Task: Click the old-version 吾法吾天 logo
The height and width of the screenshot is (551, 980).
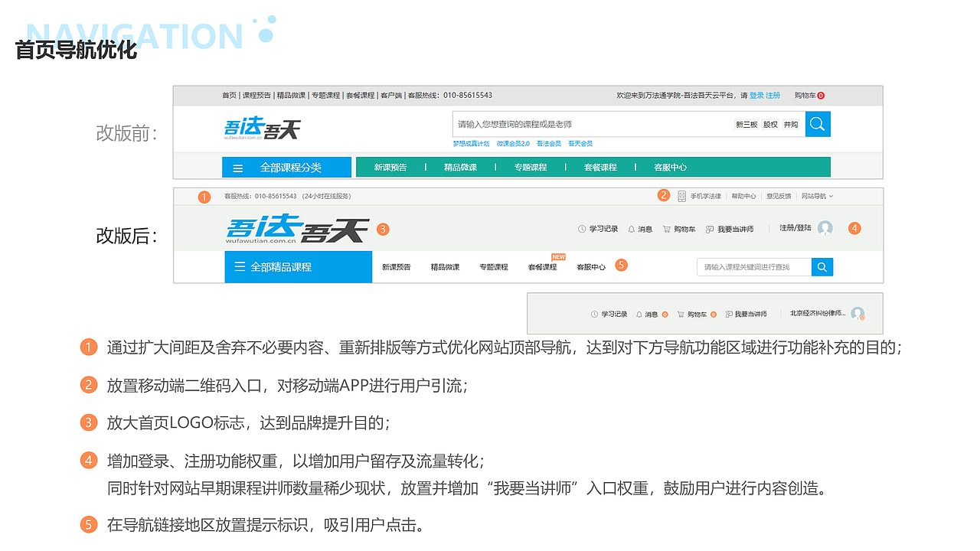Action: click(x=262, y=129)
